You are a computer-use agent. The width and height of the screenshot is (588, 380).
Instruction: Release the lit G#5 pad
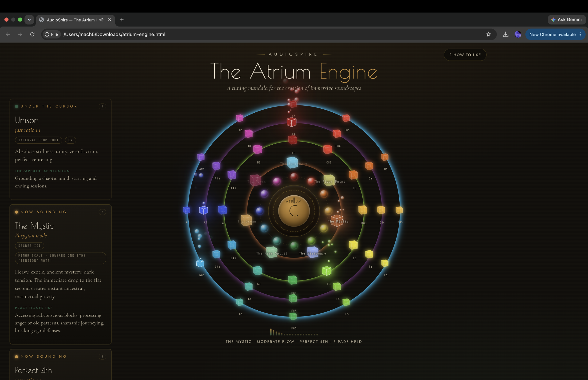tap(200, 264)
